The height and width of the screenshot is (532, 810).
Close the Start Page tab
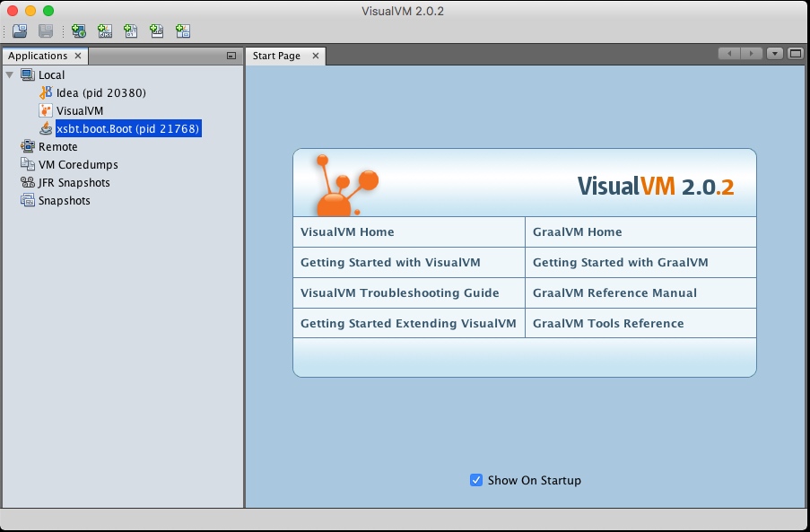(316, 56)
